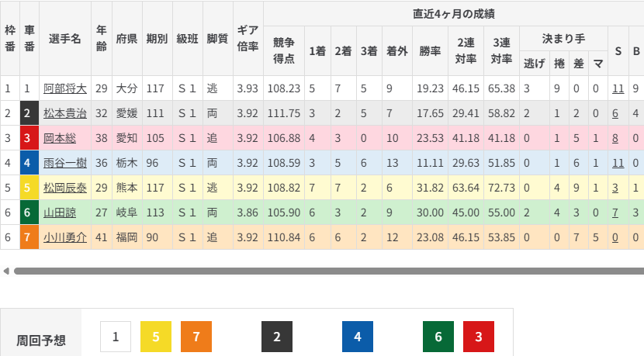Click the yellow 5 badge in 周回予想 row
Screen dimensions: 644x356
coord(156,337)
